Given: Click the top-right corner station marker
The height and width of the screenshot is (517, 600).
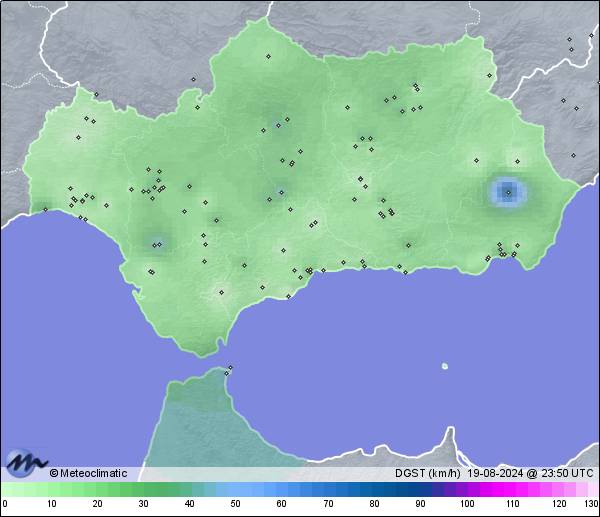Looking at the screenshot, I should pyautogui.click(x=569, y=40).
